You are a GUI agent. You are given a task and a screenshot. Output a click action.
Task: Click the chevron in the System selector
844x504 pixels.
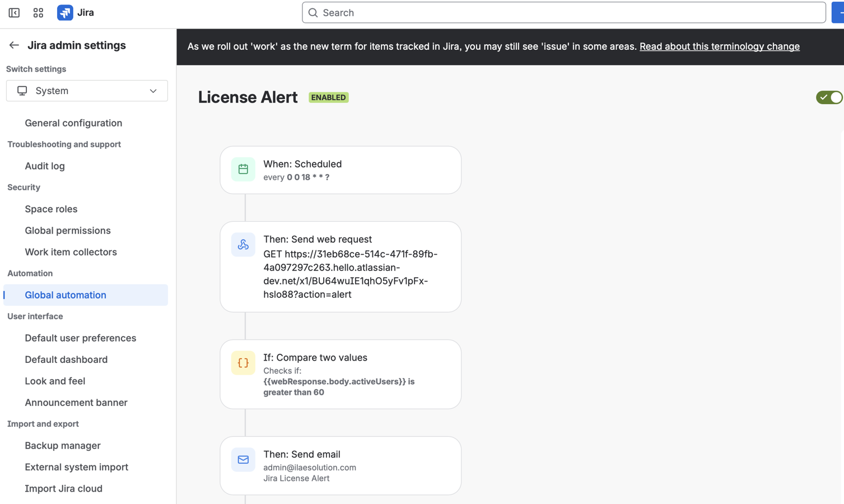tap(153, 91)
